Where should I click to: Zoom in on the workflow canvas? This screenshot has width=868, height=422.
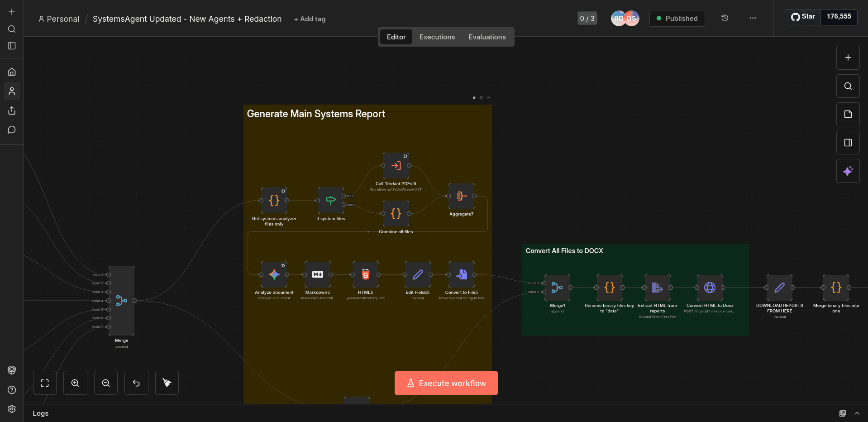pyautogui.click(x=75, y=383)
